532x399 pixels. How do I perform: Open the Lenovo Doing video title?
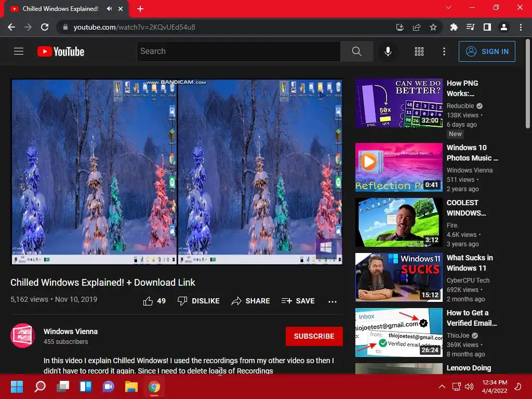469,368
